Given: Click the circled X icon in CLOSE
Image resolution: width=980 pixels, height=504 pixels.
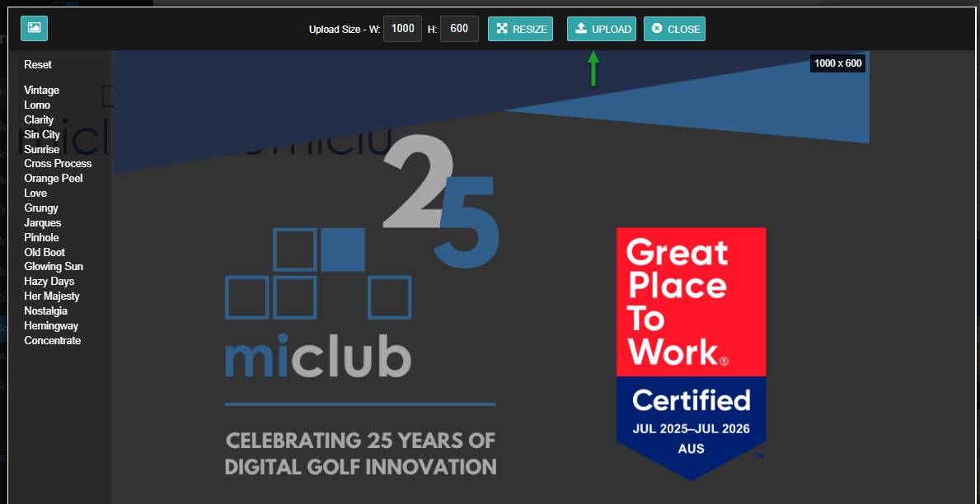Looking at the screenshot, I should (657, 29).
